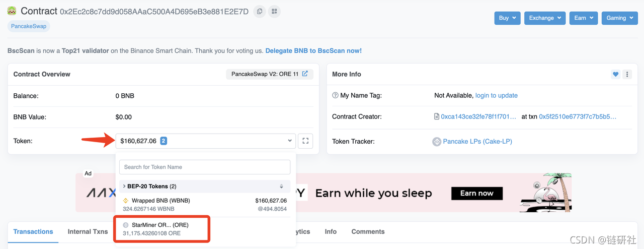Collapse the BEP-20 Tokens group chevron
644x249 pixels.
(124, 186)
